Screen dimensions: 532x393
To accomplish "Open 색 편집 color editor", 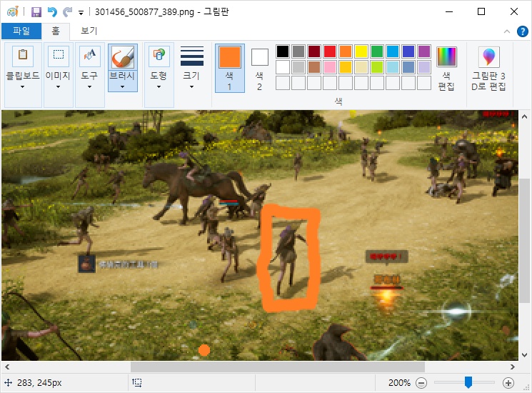I will 446,68.
